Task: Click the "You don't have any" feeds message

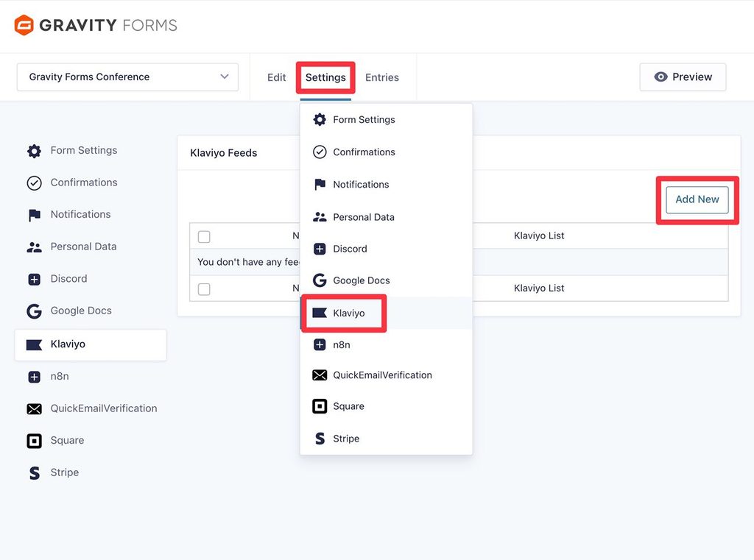Action: tap(248, 262)
